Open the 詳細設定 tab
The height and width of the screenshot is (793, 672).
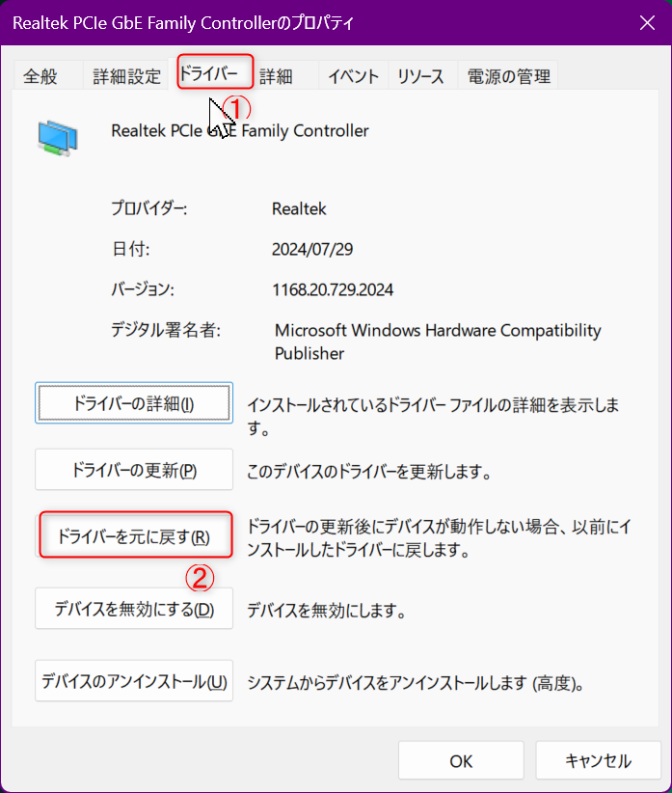click(126, 76)
